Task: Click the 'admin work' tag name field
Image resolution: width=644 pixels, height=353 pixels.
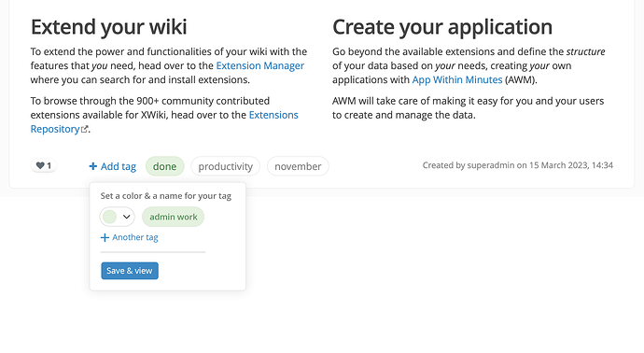Action: pyautogui.click(x=173, y=217)
